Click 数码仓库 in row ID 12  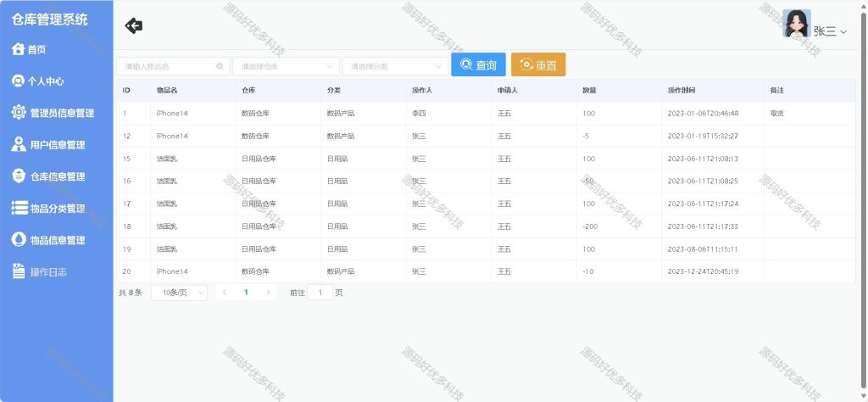tap(255, 137)
